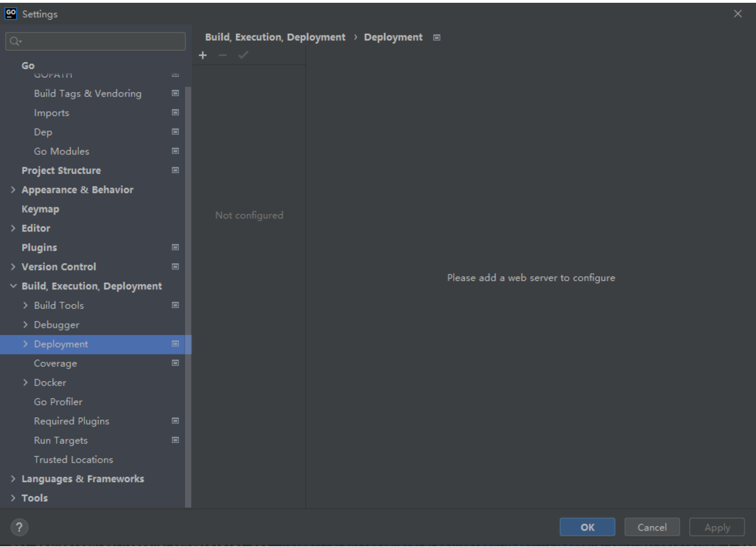Click Deployment breadcrumb label
Viewport: 756px width, 547px height.
tap(393, 37)
